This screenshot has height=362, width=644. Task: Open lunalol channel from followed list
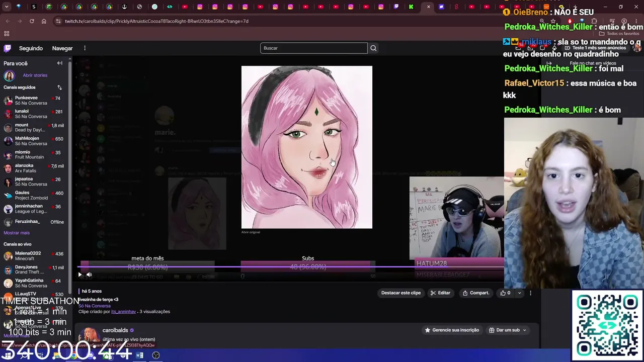coord(34,114)
